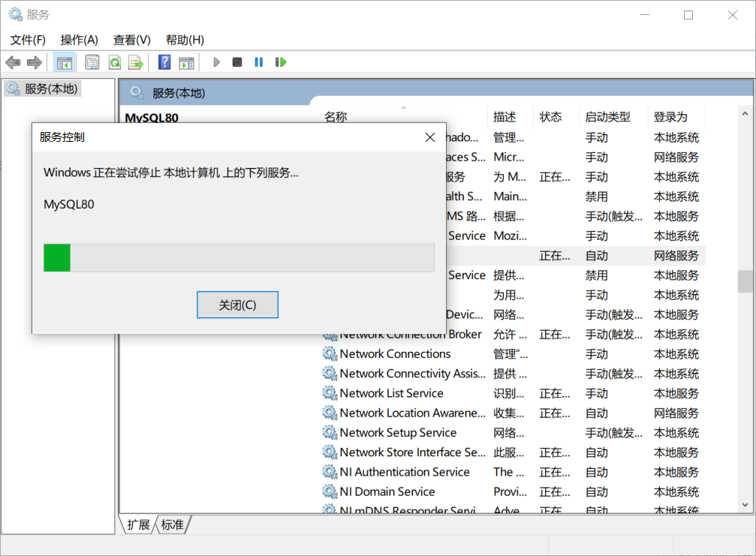The height and width of the screenshot is (556, 756).
Task: Click the MySQL80 heading in details pane
Action: 152,118
